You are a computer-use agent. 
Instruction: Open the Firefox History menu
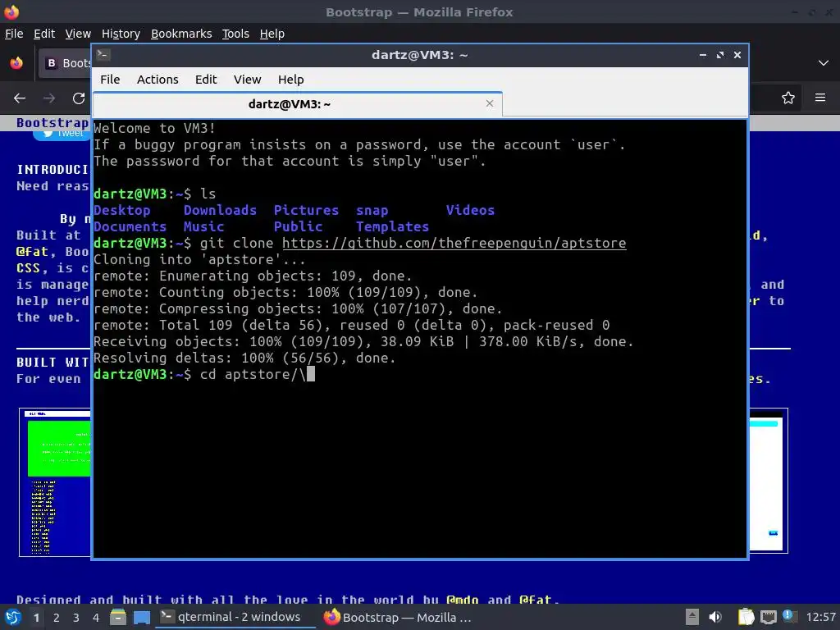121,34
